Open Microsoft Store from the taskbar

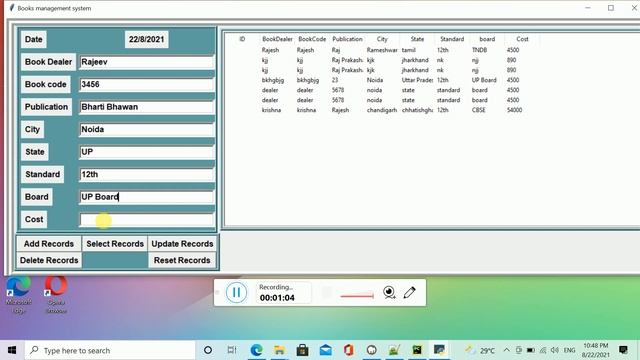[x=302, y=350]
